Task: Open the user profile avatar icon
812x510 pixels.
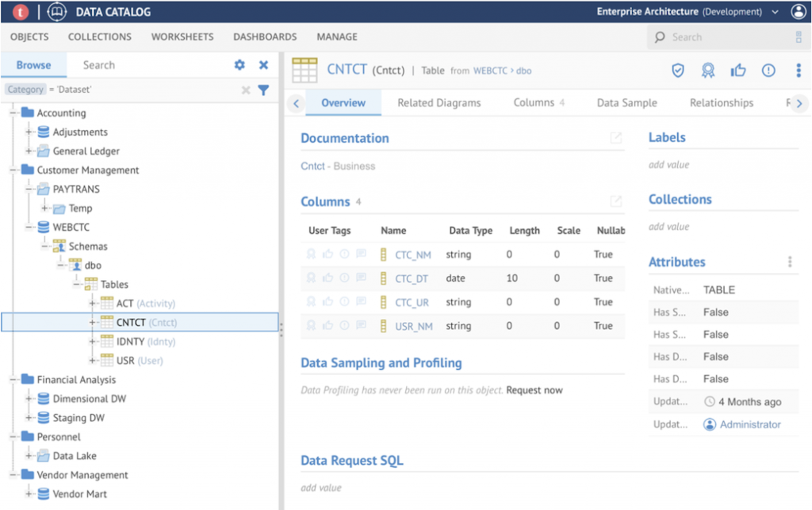Action: pos(799,11)
